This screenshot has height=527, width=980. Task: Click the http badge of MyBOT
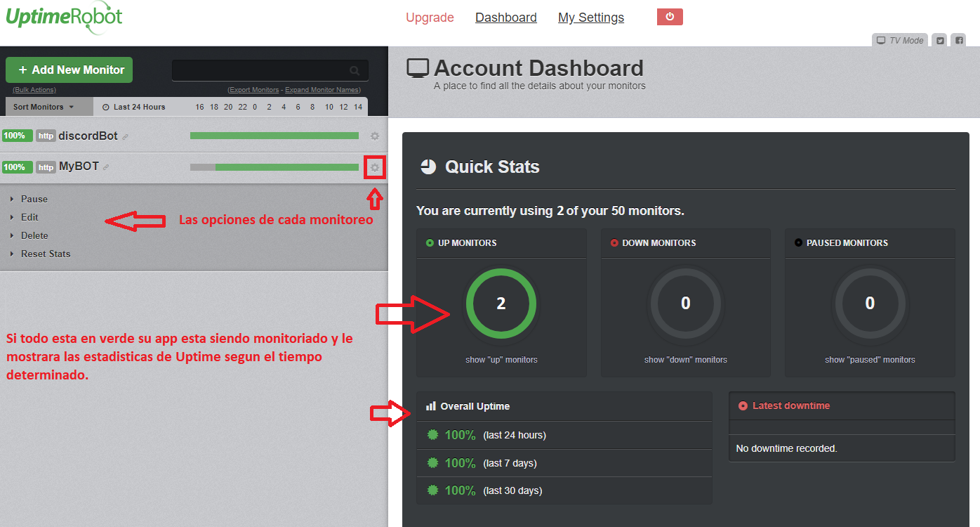click(x=46, y=167)
